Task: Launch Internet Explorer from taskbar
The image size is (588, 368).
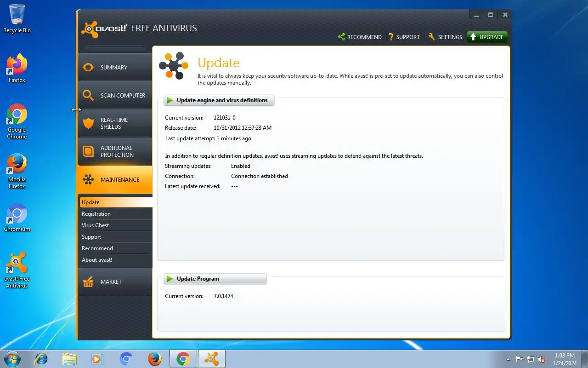Action: pos(41,359)
